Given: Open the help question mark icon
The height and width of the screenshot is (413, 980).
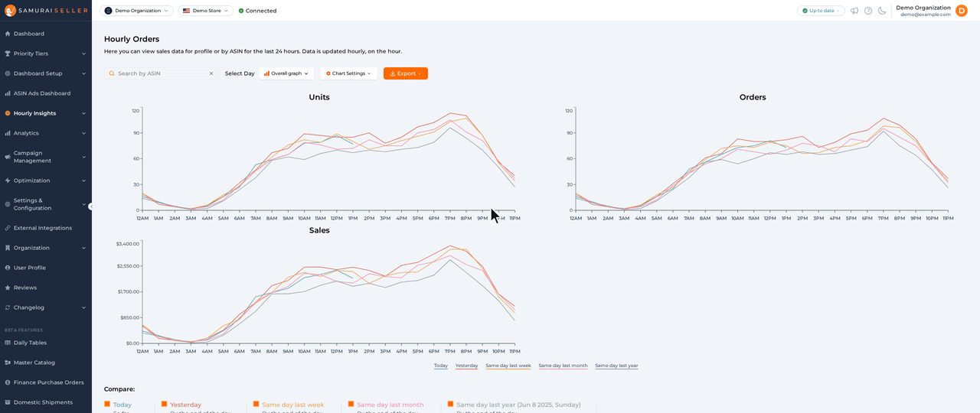Looking at the screenshot, I should coord(868,11).
